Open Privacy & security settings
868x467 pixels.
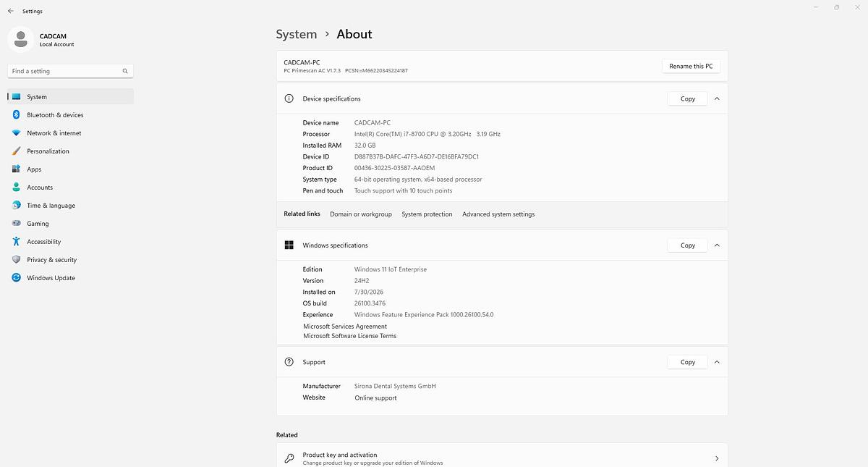(71, 260)
